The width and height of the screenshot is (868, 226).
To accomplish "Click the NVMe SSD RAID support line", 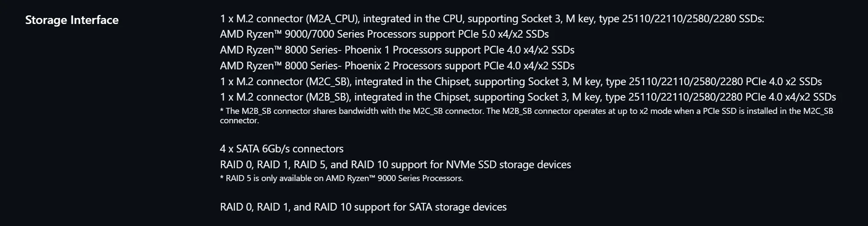I will tap(395, 165).
